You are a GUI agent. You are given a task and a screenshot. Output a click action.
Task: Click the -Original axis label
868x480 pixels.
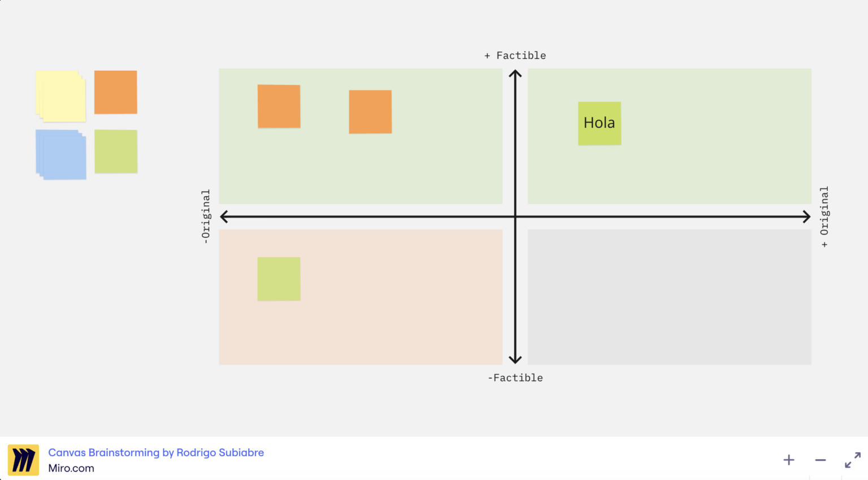(x=207, y=216)
